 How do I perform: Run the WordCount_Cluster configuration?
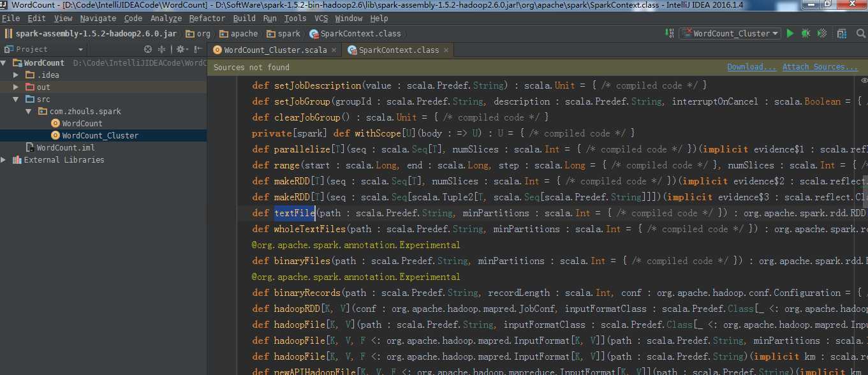790,33
